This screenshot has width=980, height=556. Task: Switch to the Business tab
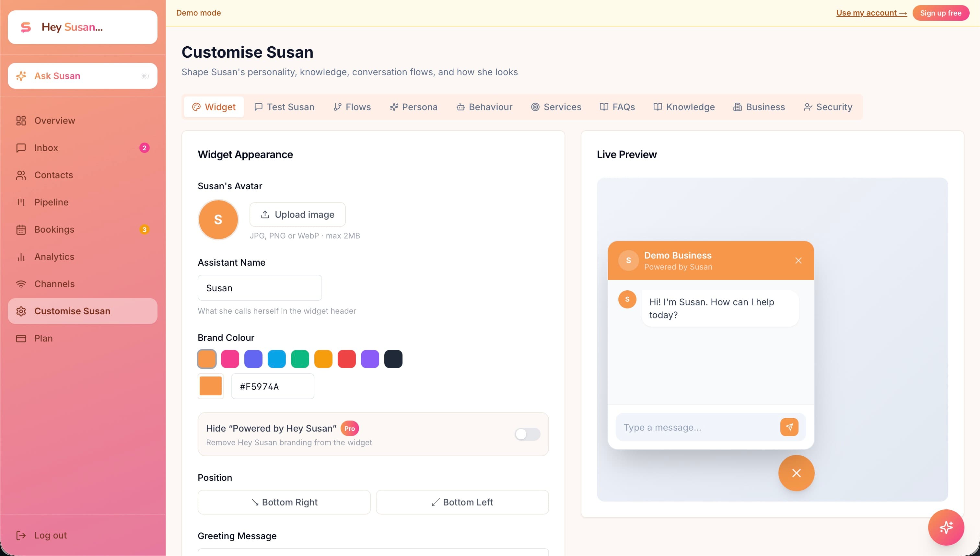(x=759, y=107)
